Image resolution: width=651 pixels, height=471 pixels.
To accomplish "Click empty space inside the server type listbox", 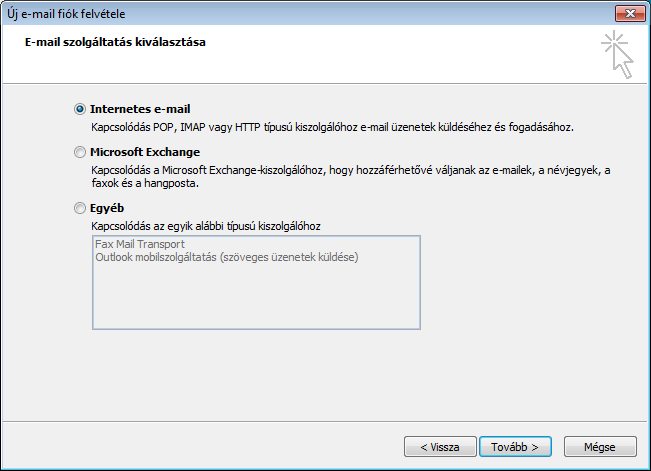I will [256, 297].
